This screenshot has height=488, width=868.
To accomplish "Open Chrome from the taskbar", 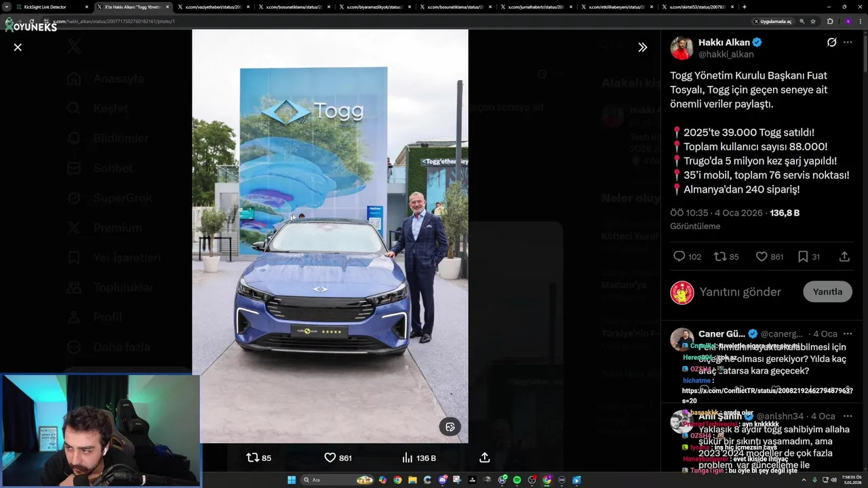I will [x=397, y=480].
